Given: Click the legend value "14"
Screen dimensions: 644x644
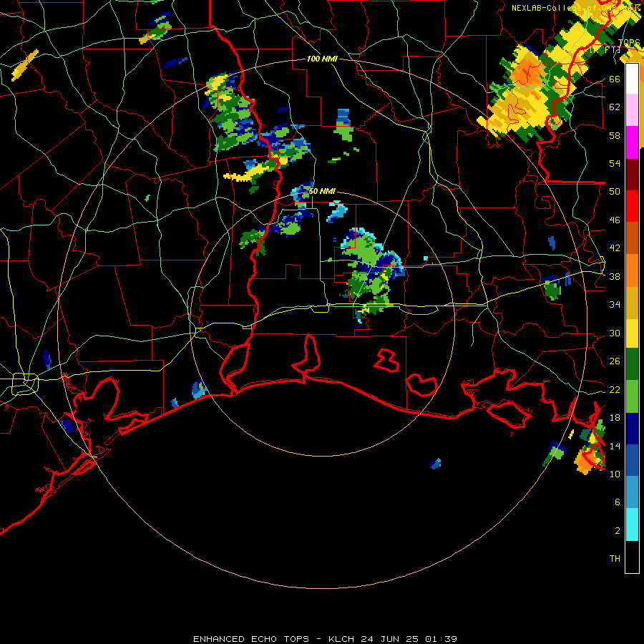Looking at the screenshot, I should pos(615,446).
